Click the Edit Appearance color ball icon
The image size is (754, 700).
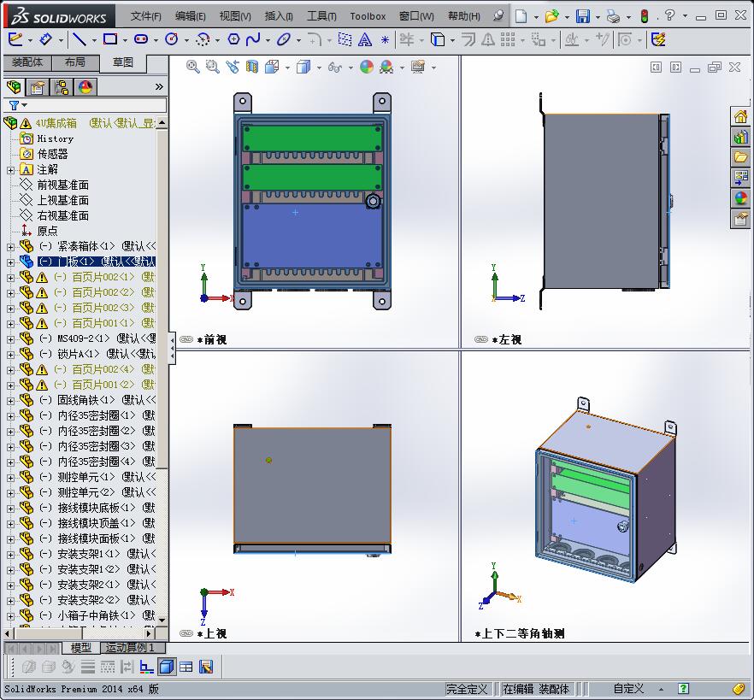click(x=367, y=67)
